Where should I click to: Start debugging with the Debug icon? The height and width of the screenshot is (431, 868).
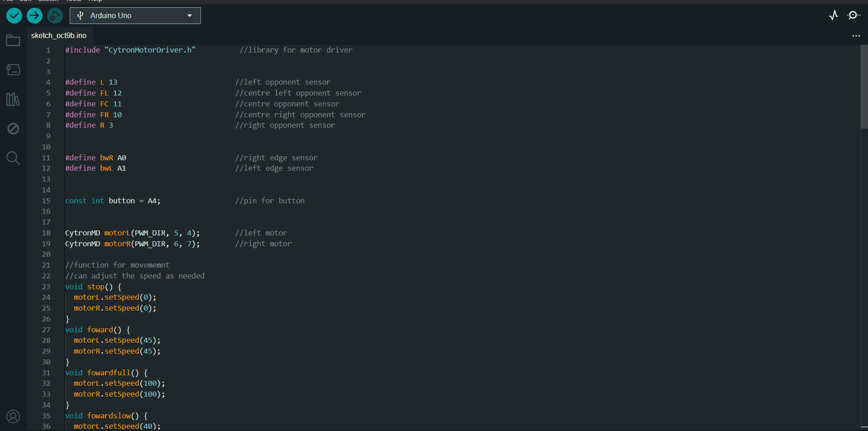[54, 15]
